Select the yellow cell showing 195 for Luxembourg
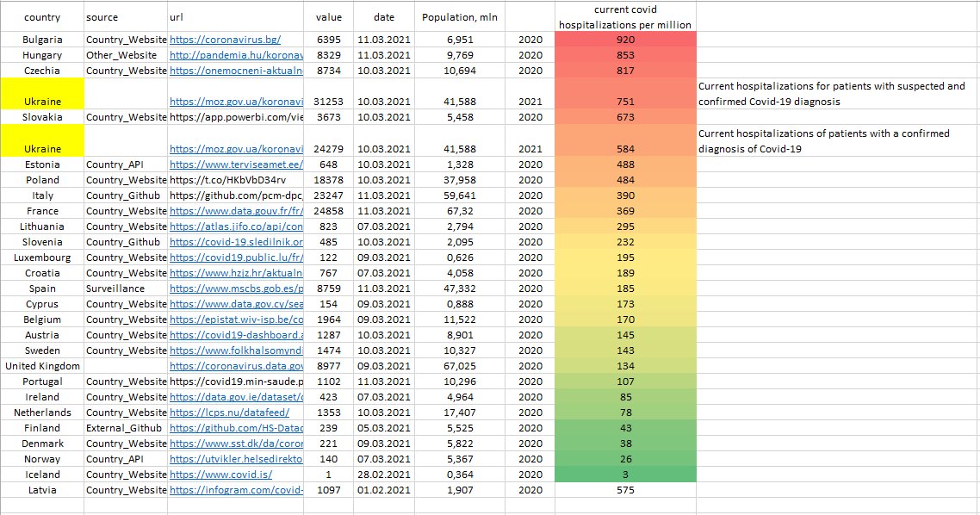This screenshot has height=515, width=980. click(x=626, y=257)
